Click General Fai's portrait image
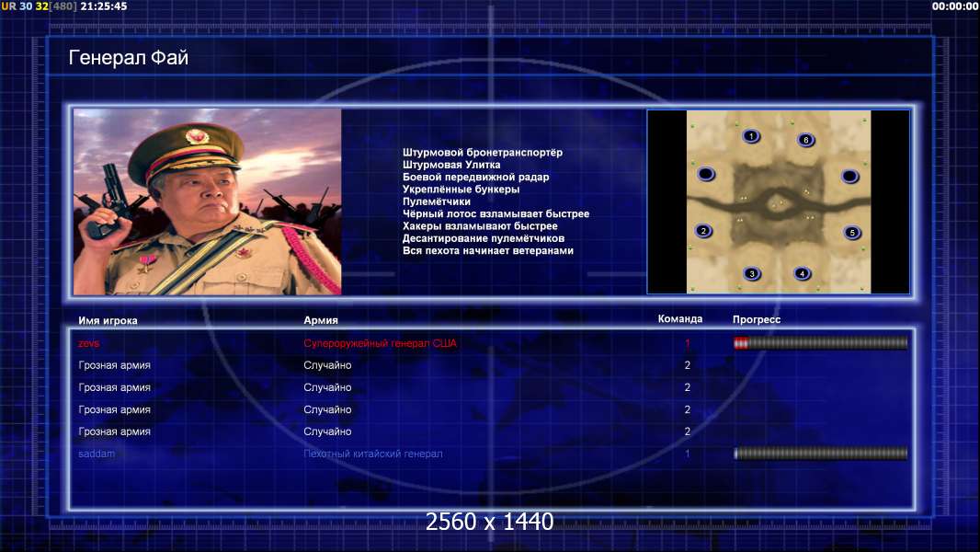Viewport: 980px width, 552px height. 208,201
